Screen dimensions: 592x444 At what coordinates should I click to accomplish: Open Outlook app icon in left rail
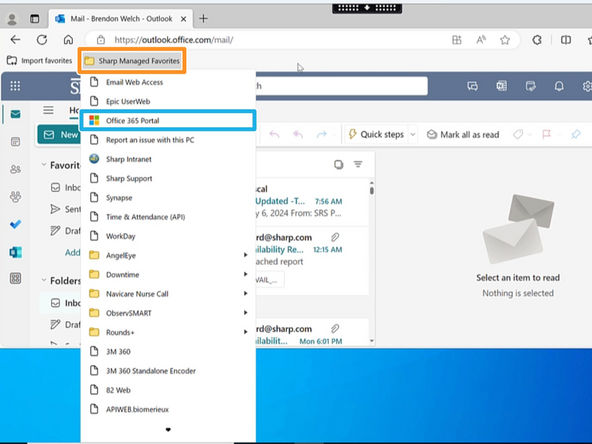point(15,252)
